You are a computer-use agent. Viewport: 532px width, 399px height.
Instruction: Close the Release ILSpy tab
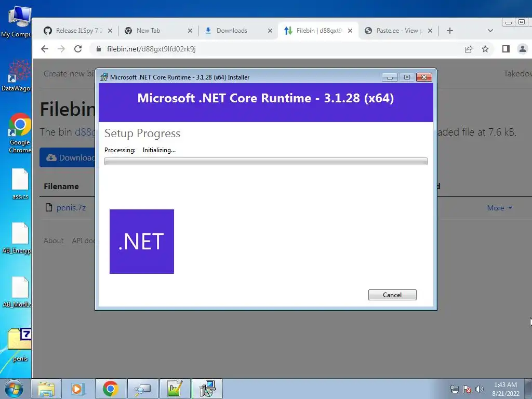coord(110,31)
